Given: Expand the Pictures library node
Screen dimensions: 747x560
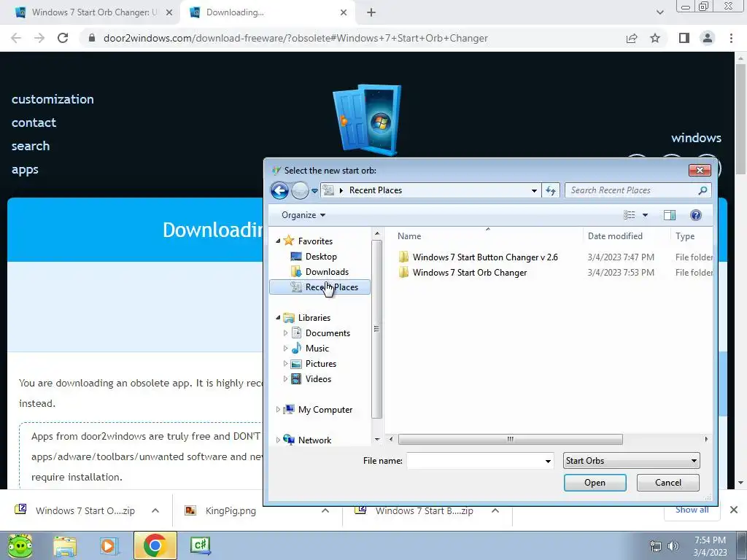Looking at the screenshot, I should pos(285,363).
